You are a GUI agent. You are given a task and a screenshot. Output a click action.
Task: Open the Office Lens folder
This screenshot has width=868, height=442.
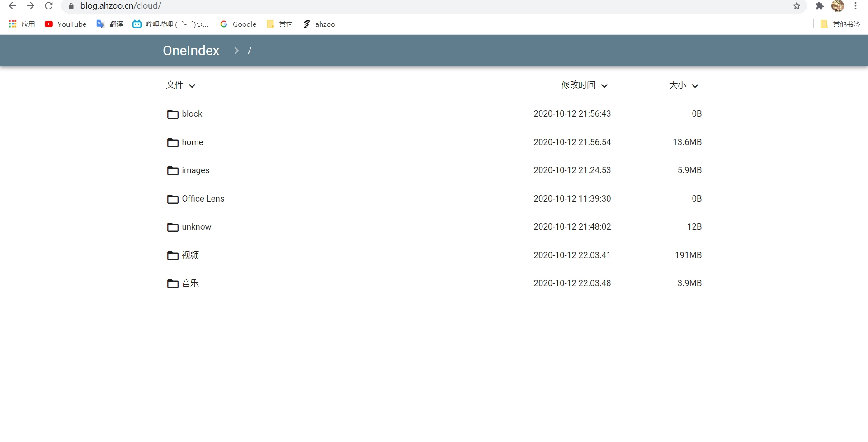203,199
